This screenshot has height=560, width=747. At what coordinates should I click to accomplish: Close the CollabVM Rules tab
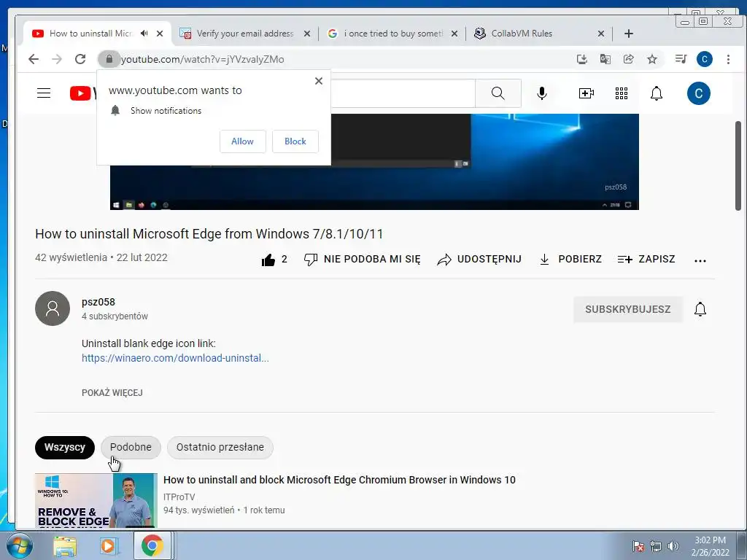coord(601,34)
